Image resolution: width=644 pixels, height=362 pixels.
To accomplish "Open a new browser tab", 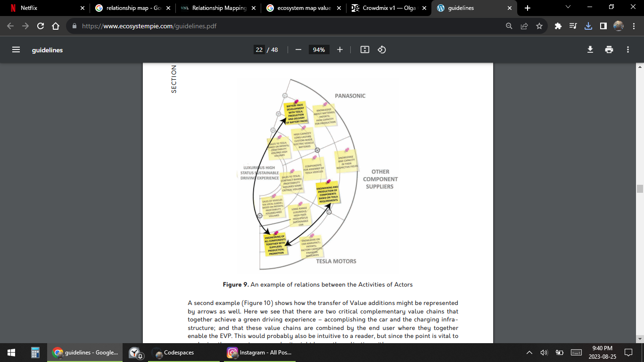I will (527, 8).
